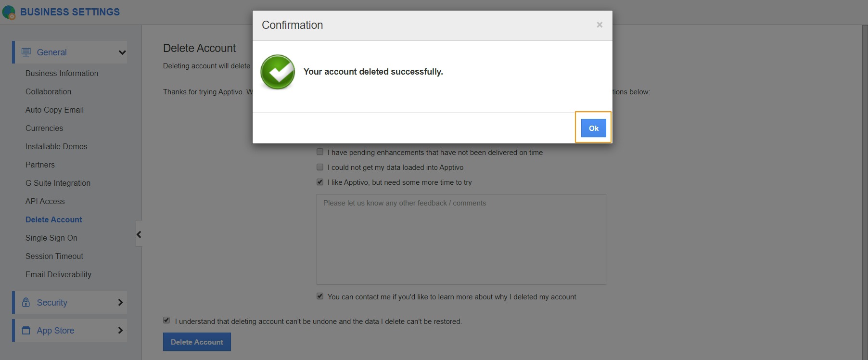Click the App Store icon
Screen dimensions: 868x360
pyautogui.click(x=26, y=331)
